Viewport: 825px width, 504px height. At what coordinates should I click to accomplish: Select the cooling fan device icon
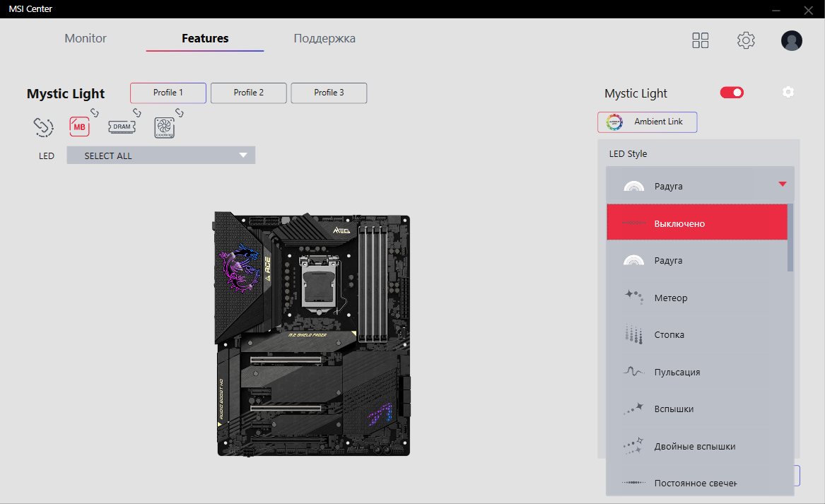pyautogui.click(x=164, y=128)
